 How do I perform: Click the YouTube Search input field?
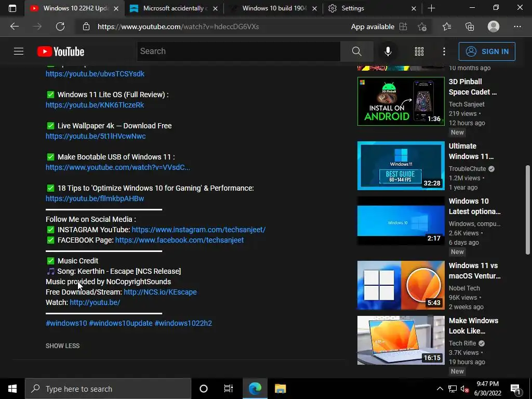pyautogui.click(x=238, y=51)
